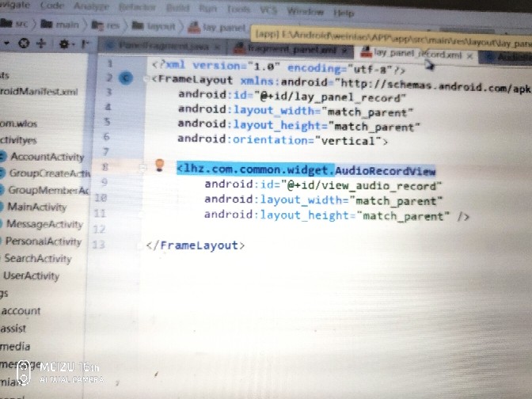This screenshot has height=399, width=532.
Task: Select the media package in tree
Action: click(15, 347)
